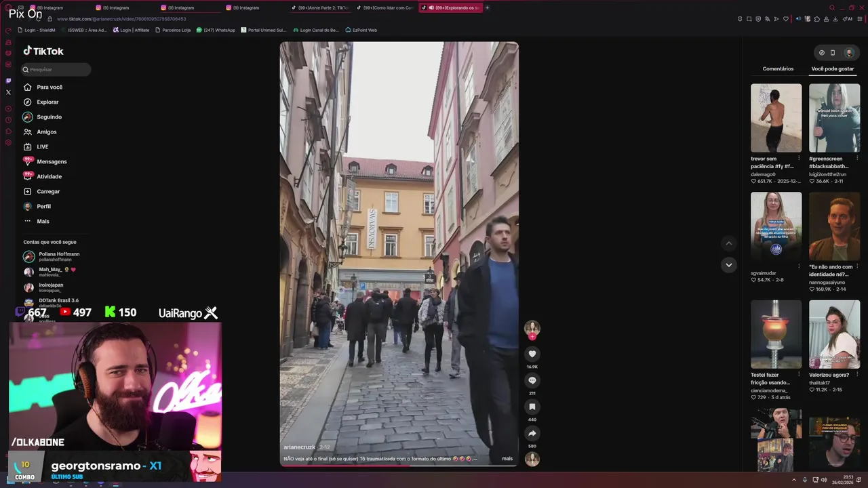Click the browser address bar URL

(121, 19)
